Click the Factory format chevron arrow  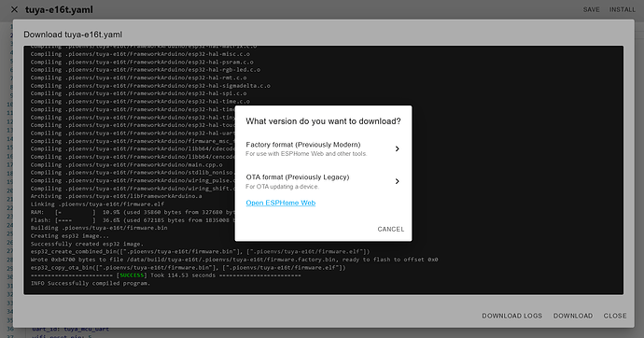pos(398,148)
